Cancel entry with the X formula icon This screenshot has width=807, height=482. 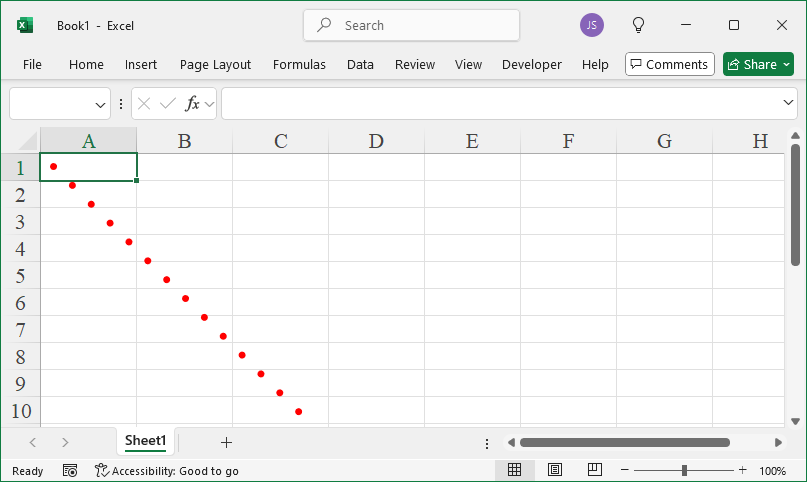[144, 104]
